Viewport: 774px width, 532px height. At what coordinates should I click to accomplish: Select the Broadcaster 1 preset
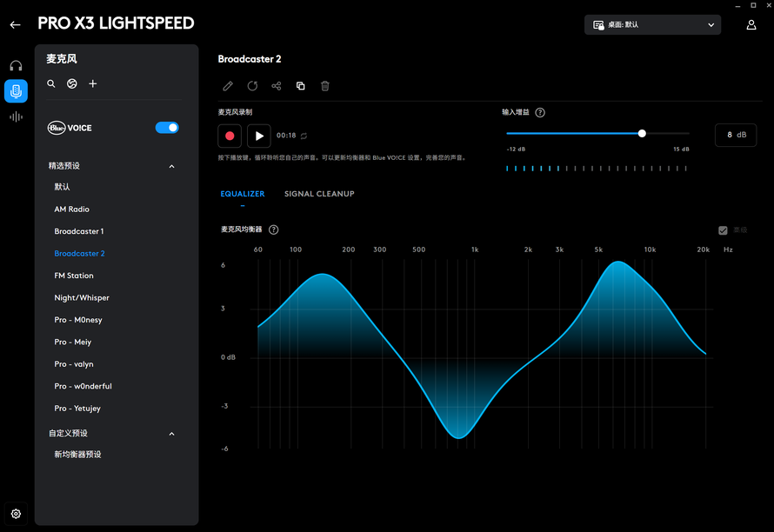pos(79,231)
